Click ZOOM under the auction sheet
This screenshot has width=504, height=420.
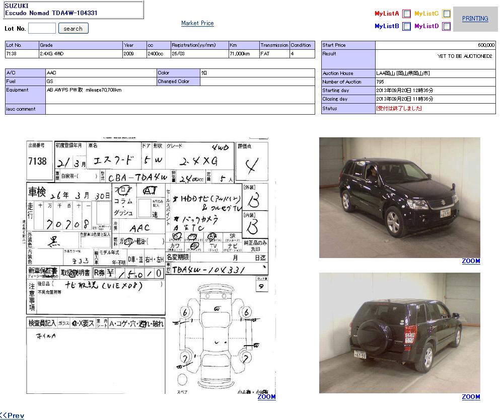pyautogui.click(x=266, y=397)
